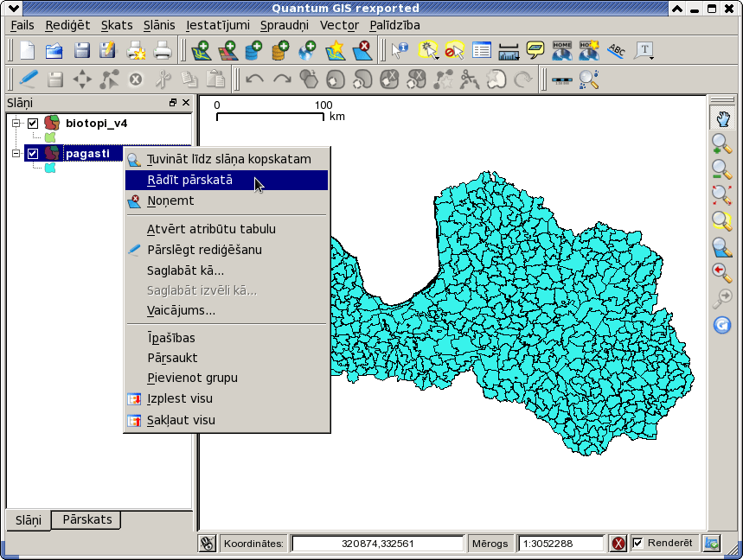Click the Zoom last red arrow icon
Screen dimensions: 743x560
click(721, 271)
